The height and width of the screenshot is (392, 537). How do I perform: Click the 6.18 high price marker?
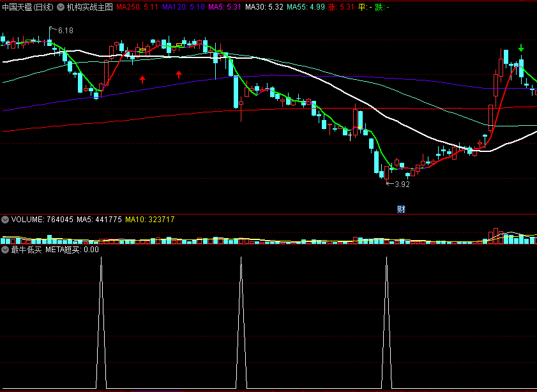(x=65, y=31)
